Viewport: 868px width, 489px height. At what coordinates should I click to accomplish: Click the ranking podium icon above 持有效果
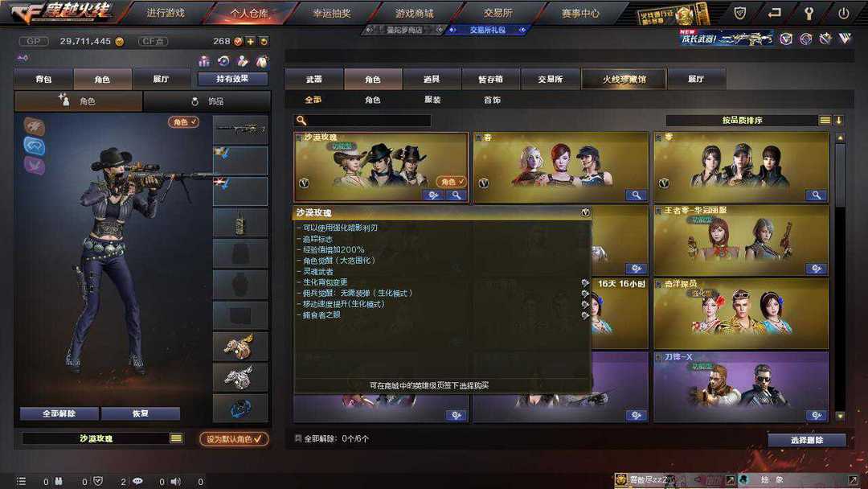tap(204, 61)
